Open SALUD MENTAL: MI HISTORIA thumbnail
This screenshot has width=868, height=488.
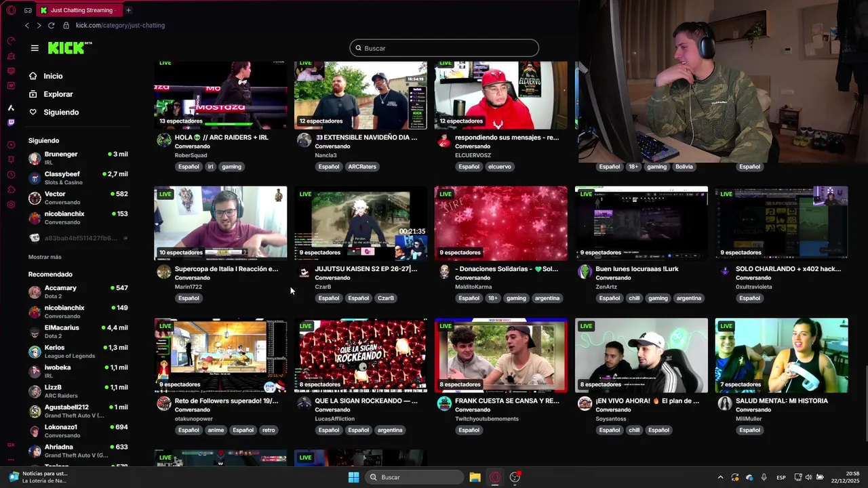coord(781,355)
